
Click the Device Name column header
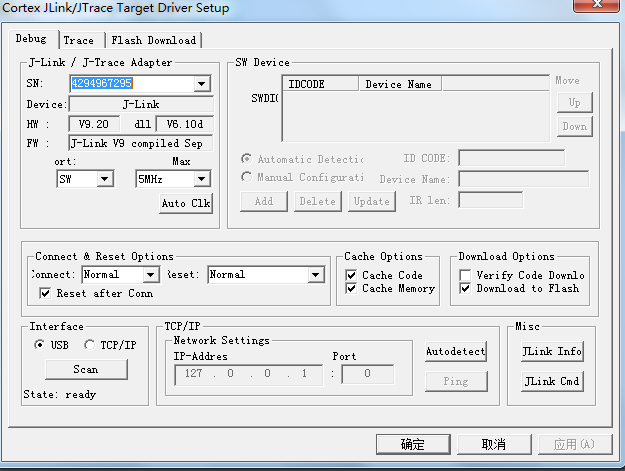[x=400, y=84]
